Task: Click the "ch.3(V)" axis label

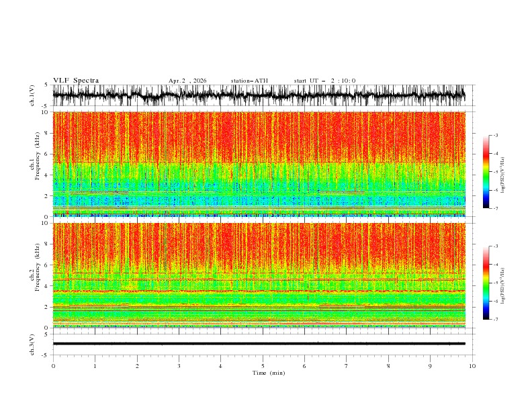Action: point(32,345)
